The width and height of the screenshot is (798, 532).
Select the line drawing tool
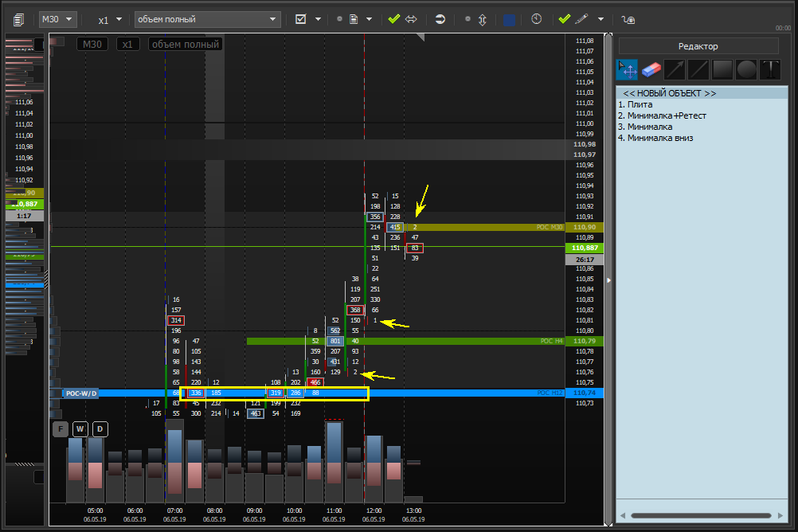(698, 70)
